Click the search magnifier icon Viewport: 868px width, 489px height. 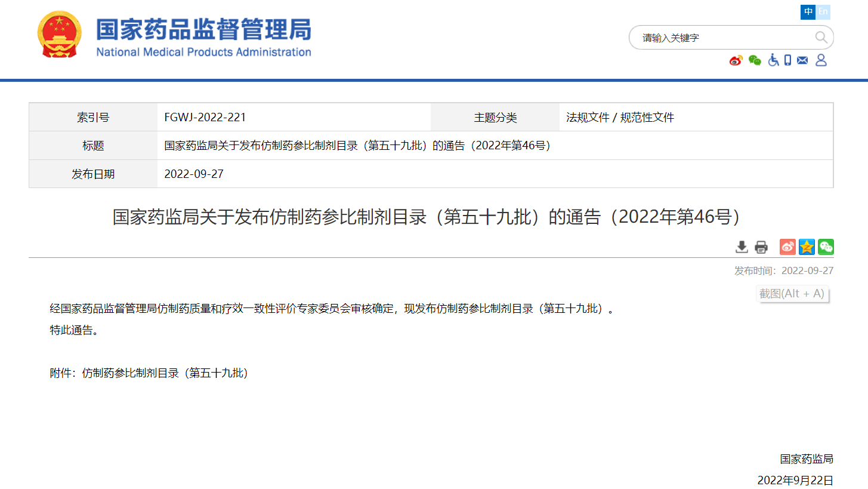(x=821, y=38)
